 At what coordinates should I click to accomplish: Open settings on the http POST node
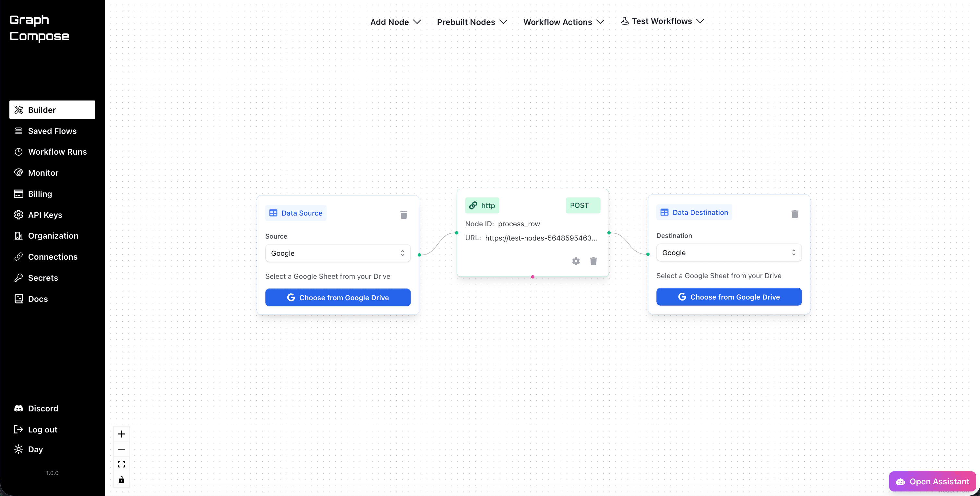pos(576,261)
